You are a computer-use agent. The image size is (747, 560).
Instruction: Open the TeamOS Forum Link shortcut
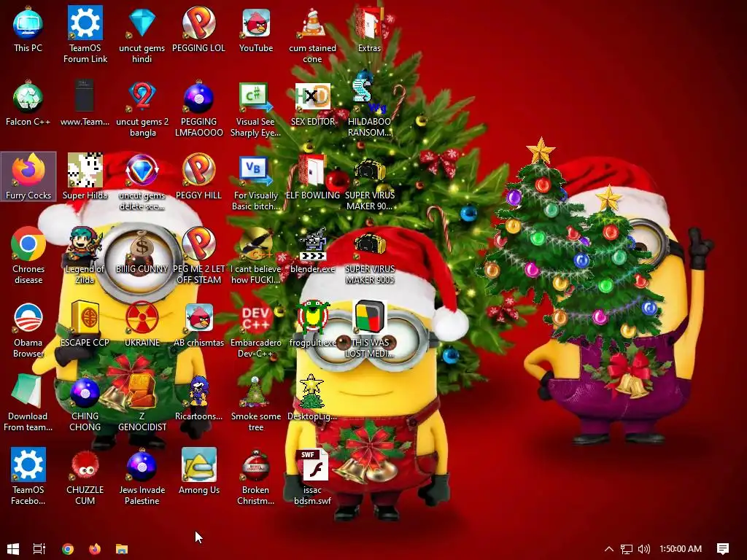85,34
